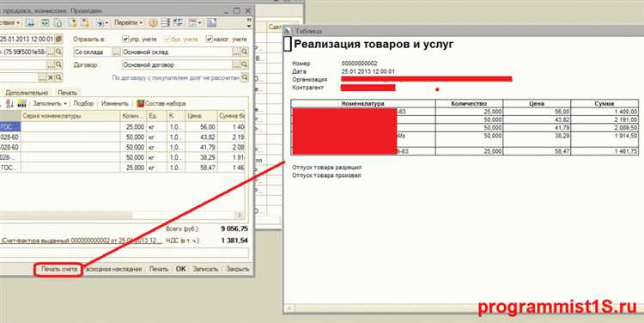
Task: Open the Заполнить dropdown
Action: point(50,104)
